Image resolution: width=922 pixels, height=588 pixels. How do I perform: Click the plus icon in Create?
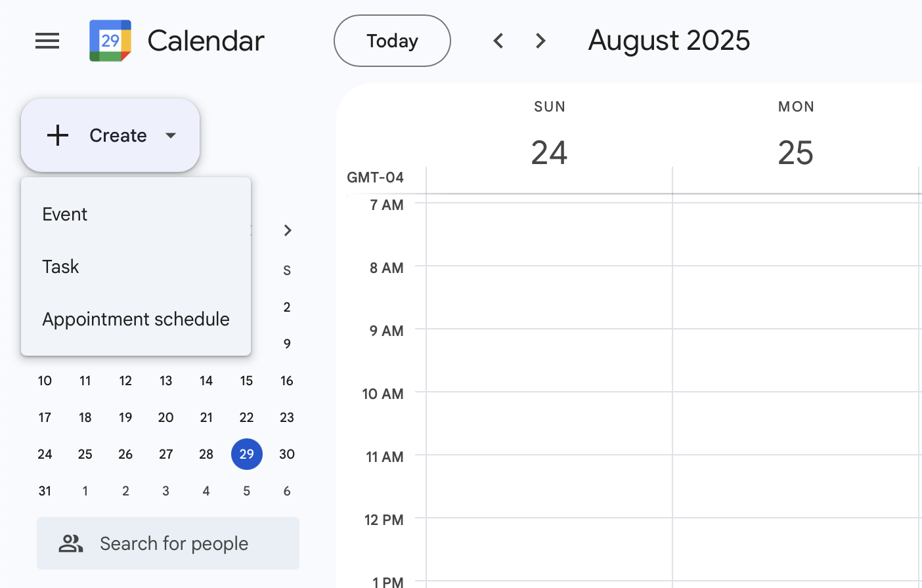tap(58, 135)
